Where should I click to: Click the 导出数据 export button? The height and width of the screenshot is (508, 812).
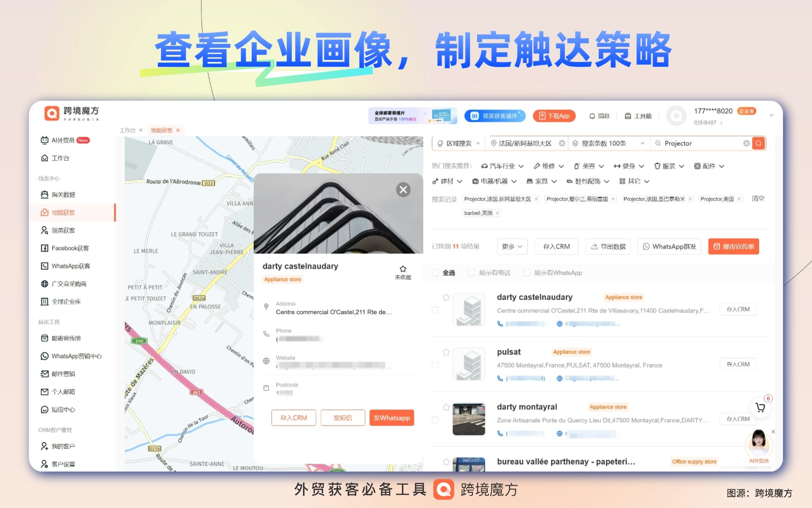(x=608, y=246)
